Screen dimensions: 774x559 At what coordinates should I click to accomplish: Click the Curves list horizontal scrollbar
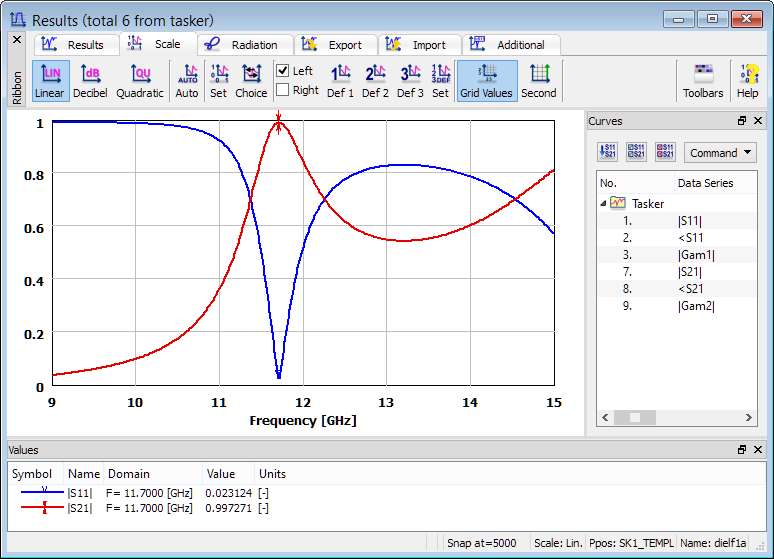tap(675, 417)
